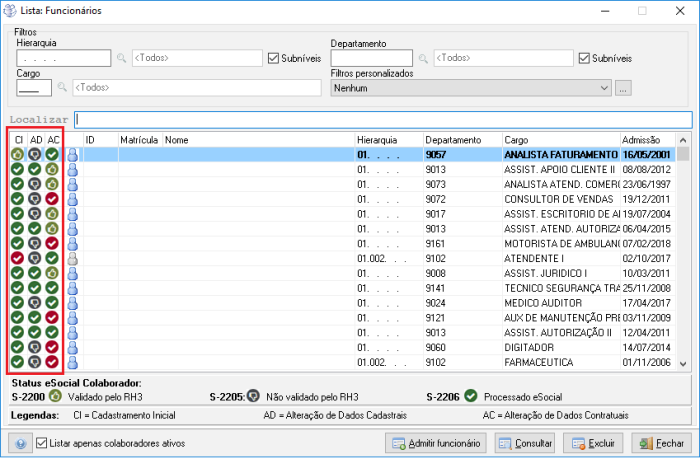Click the AD status icon for FARMACEUTICA row
This screenshot has height=459, width=700.
point(34,362)
